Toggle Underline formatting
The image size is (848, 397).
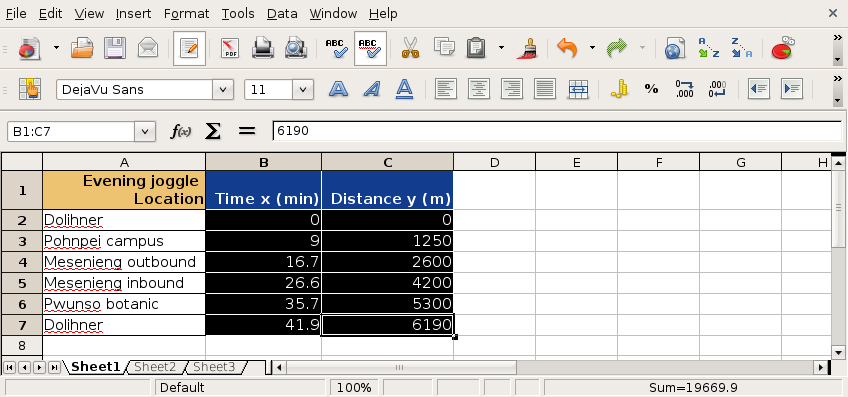[x=405, y=89]
